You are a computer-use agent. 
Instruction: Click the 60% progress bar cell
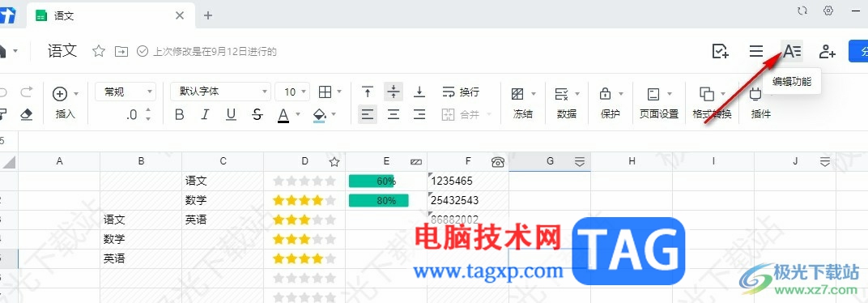coord(386,181)
